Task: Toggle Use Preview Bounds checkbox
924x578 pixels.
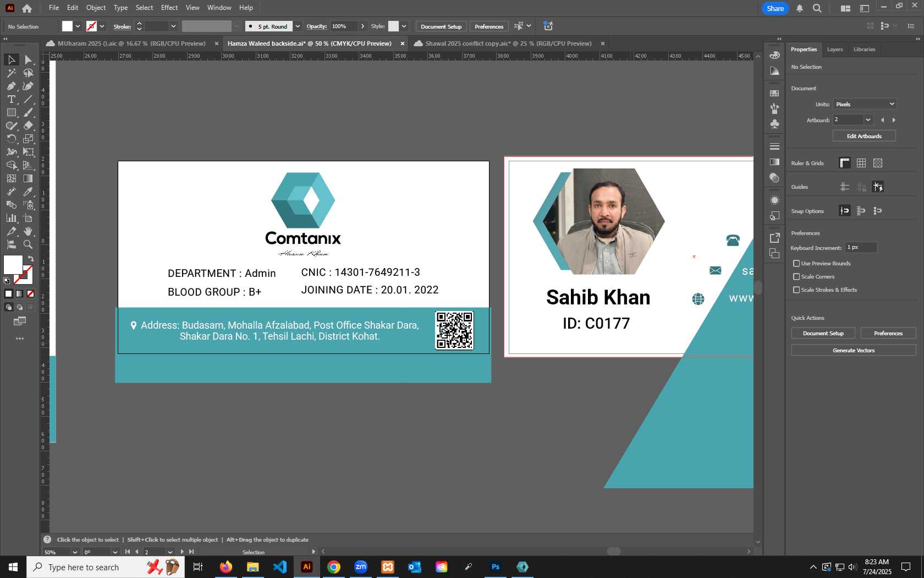Action: [796, 264]
